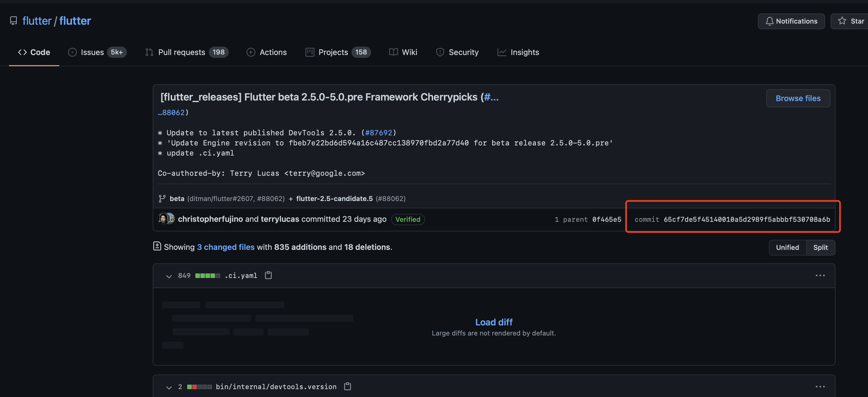Click the file diff icon before Showing
The image size is (868, 397).
pos(157,246)
